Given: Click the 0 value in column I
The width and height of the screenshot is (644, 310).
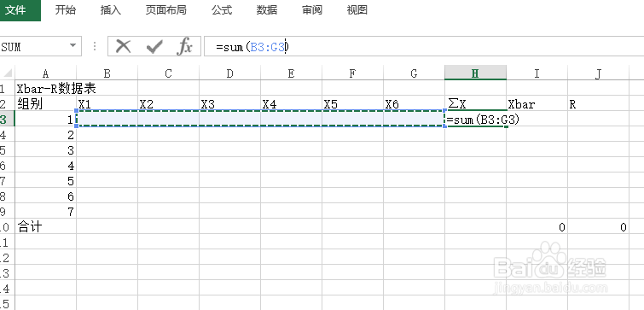Looking at the screenshot, I should 537,226.
